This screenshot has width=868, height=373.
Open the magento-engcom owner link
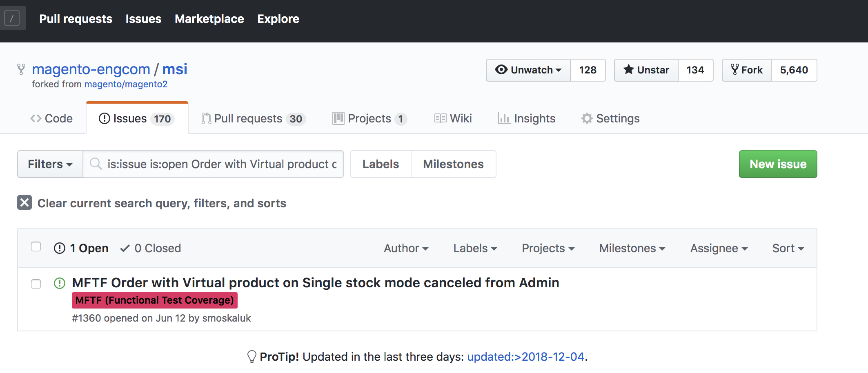91,69
